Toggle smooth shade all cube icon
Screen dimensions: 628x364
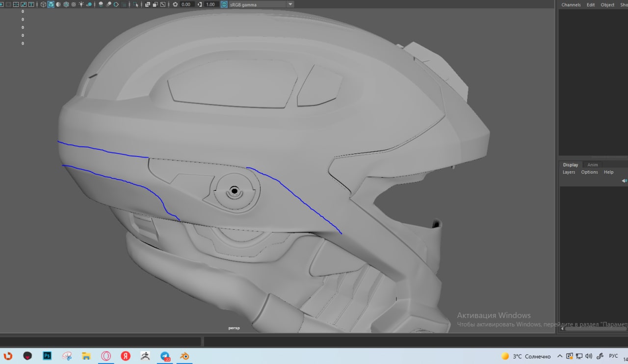tap(51, 4)
